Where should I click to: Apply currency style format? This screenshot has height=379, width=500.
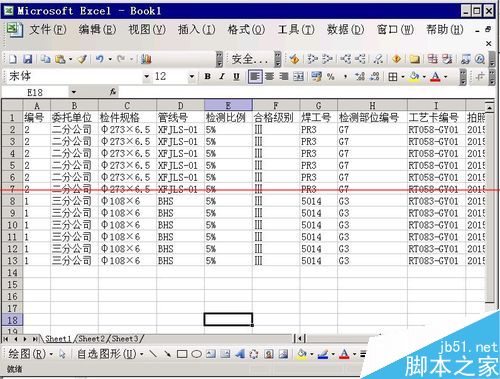[316, 77]
